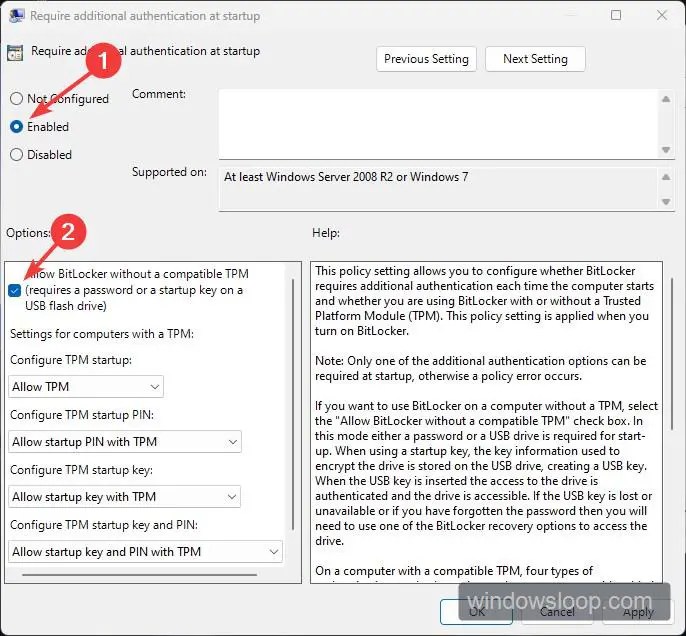686x636 pixels.
Task: Click the 'Settings for computers with a TPM:' label
Action: (x=102, y=334)
